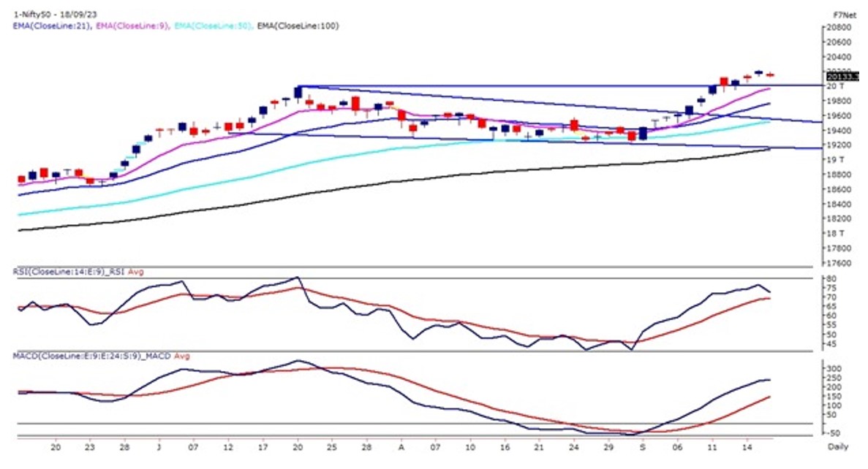Image resolution: width=868 pixels, height=469 pixels.
Task: Click the 19200 price axis label
Action: click(x=839, y=145)
